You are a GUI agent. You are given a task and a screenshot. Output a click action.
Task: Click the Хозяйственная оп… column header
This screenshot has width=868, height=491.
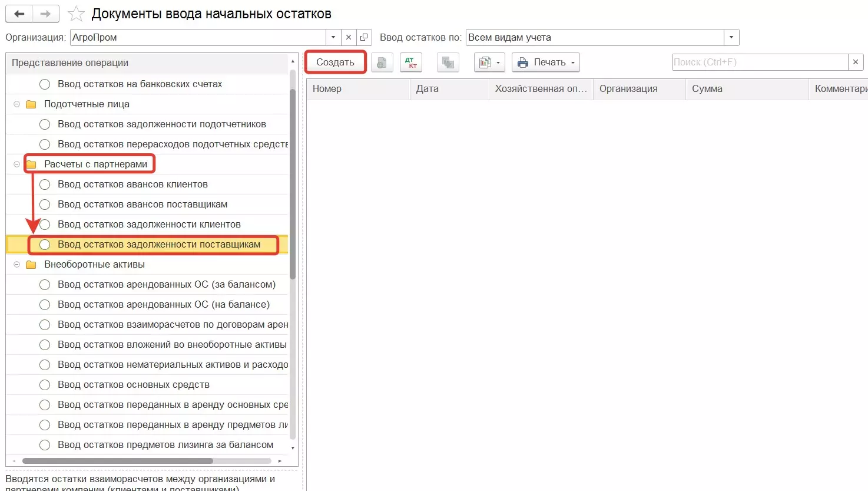541,89
